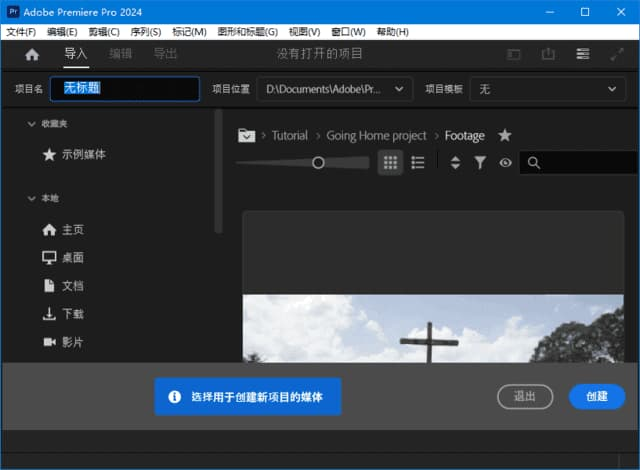The width and height of the screenshot is (640, 470).
Task: Switch to grid view
Action: (390, 163)
